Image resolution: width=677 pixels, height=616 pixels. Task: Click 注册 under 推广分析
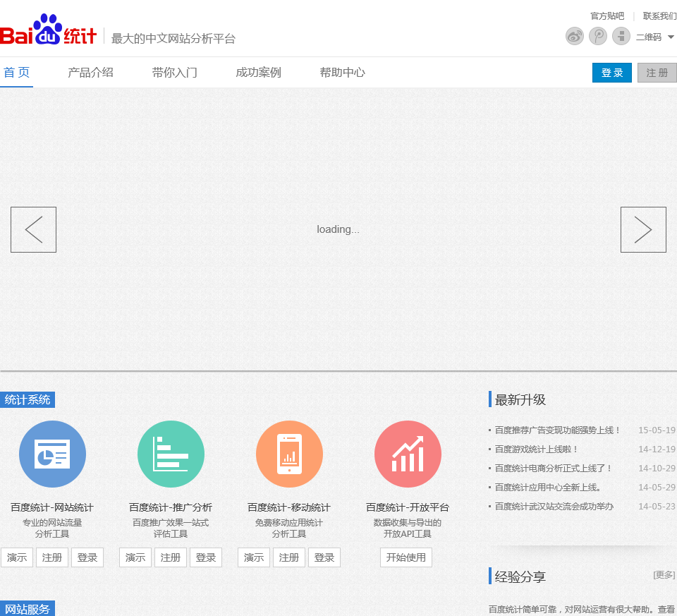click(171, 557)
